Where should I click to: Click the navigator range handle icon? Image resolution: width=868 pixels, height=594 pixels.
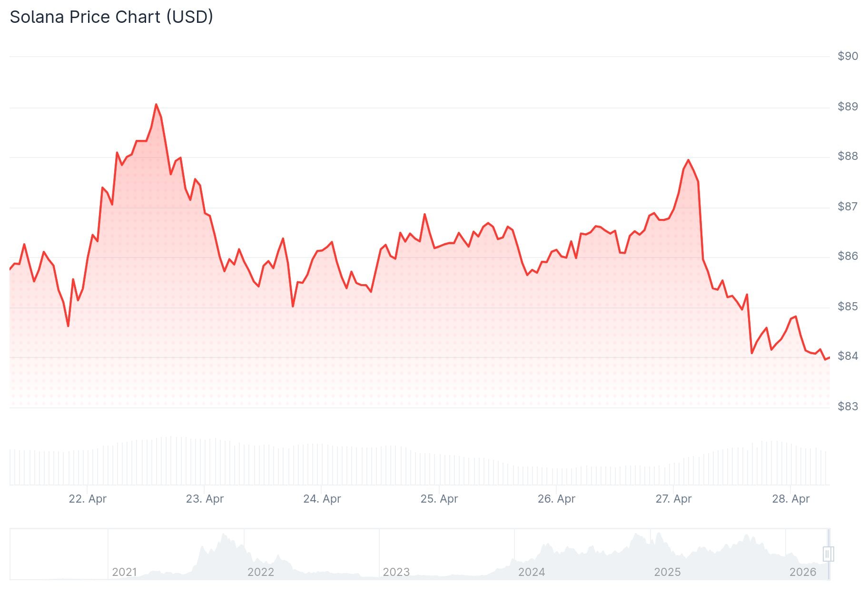(x=828, y=554)
